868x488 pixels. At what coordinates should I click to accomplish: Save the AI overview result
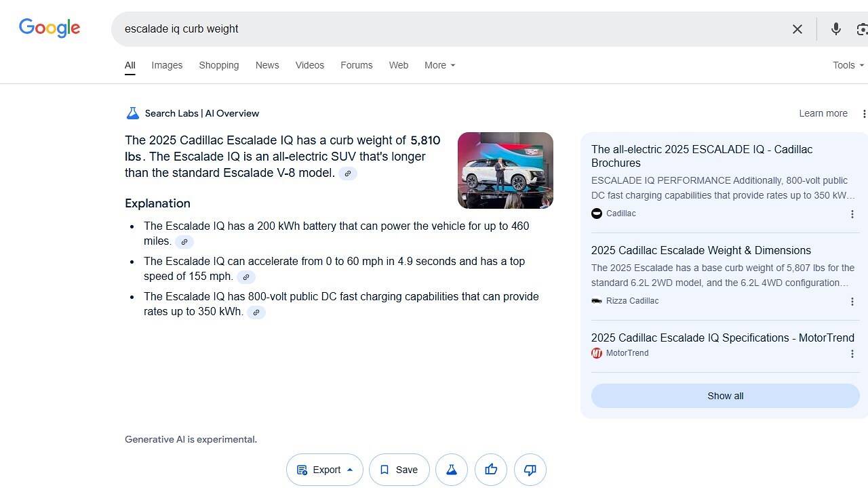click(399, 470)
